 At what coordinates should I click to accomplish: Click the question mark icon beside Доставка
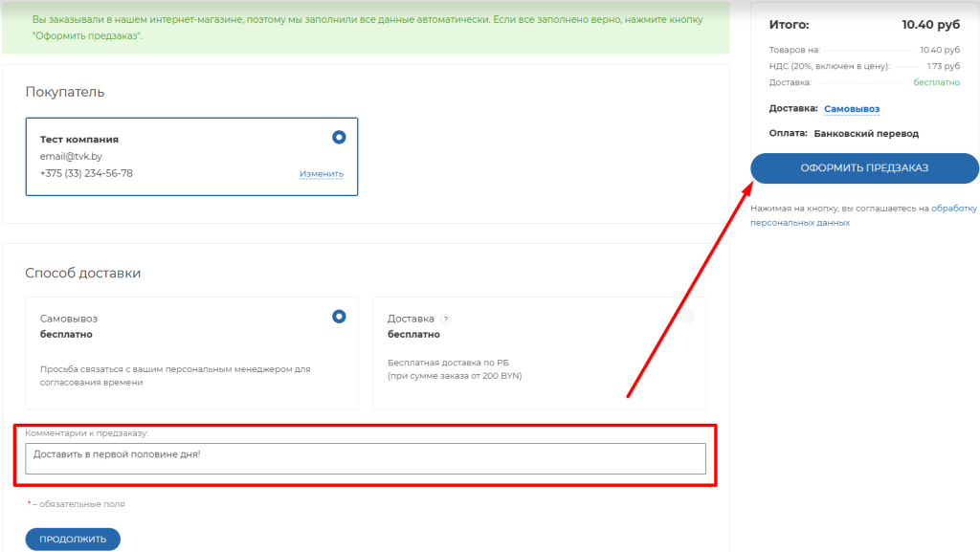[446, 320]
